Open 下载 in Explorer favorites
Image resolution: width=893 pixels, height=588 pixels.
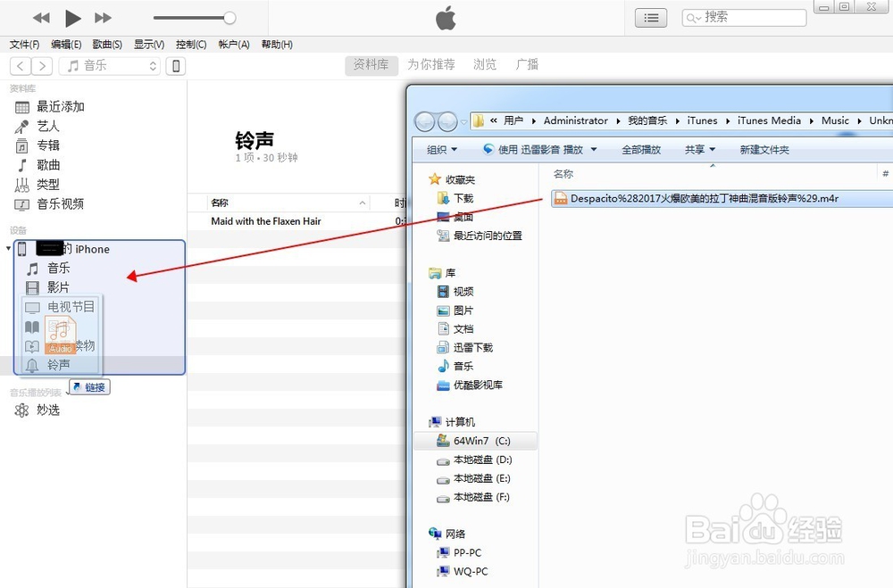(463, 199)
